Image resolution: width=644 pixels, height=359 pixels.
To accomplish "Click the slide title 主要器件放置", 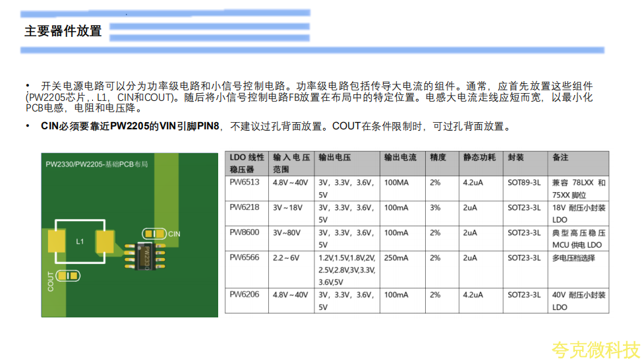I will click(x=63, y=31).
